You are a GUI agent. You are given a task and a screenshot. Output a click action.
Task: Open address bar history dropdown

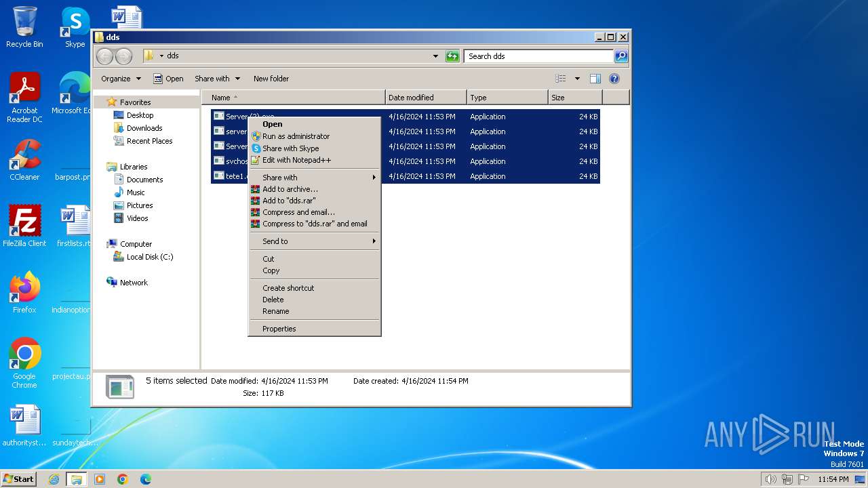click(435, 56)
